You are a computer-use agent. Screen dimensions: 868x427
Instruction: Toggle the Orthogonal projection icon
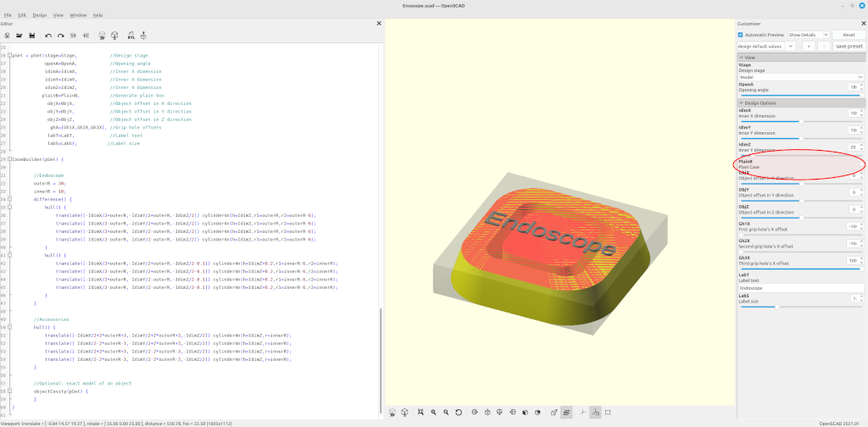pos(566,412)
